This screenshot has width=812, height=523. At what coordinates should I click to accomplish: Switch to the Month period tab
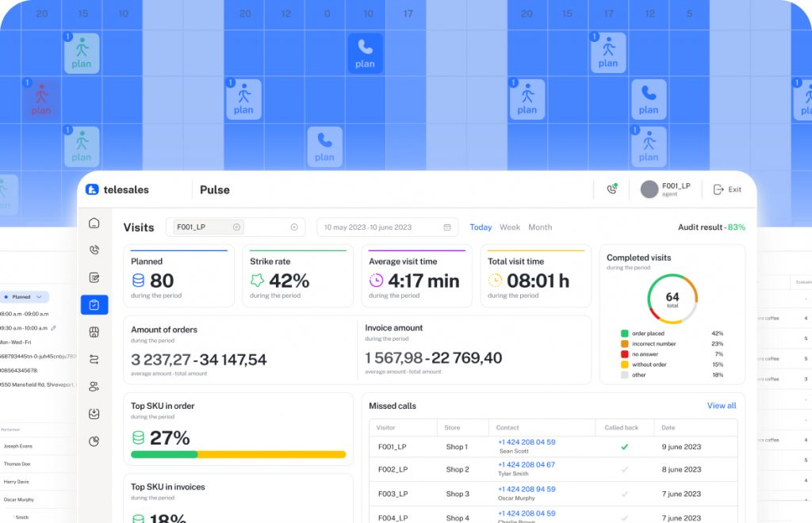pyautogui.click(x=540, y=227)
